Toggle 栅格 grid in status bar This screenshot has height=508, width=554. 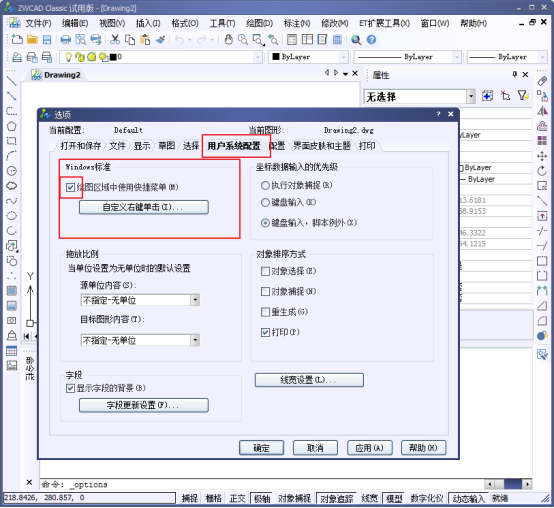click(213, 498)
